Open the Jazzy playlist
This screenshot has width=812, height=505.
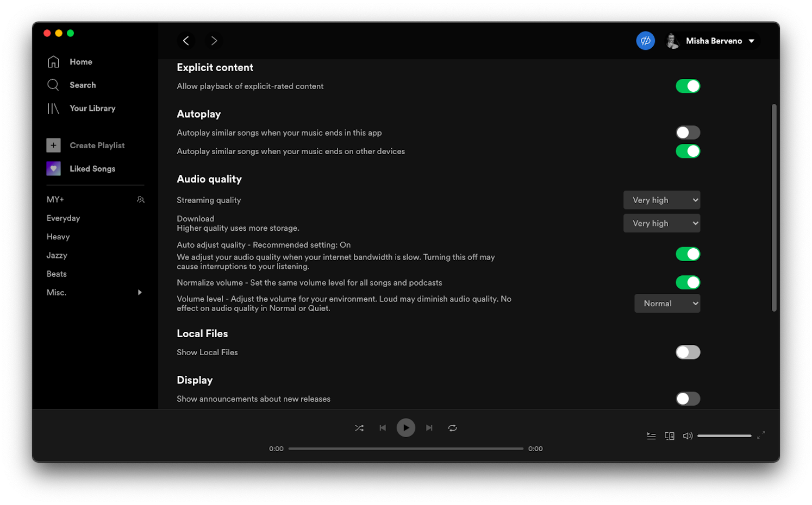click(x=57, y=255)
